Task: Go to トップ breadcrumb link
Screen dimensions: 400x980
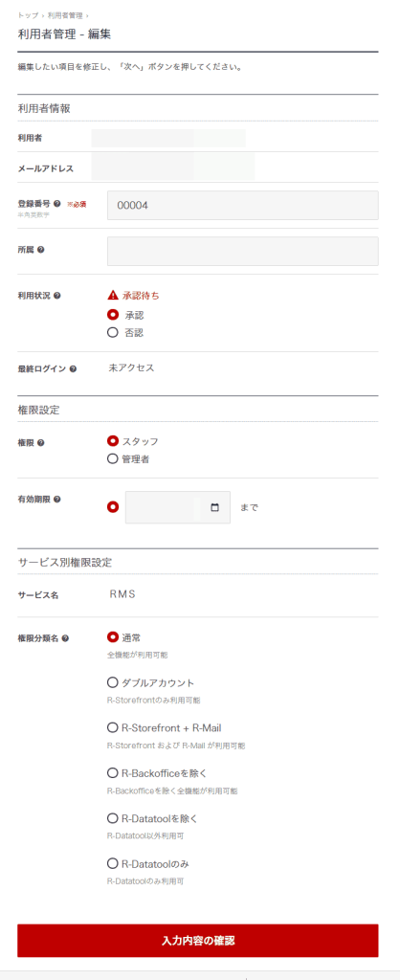Action: point(28,15)
